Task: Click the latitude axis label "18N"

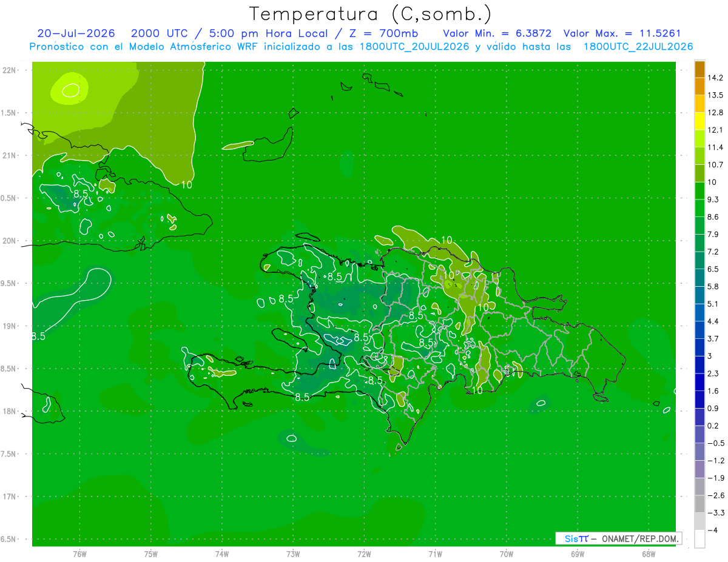Action: (10, 411)
